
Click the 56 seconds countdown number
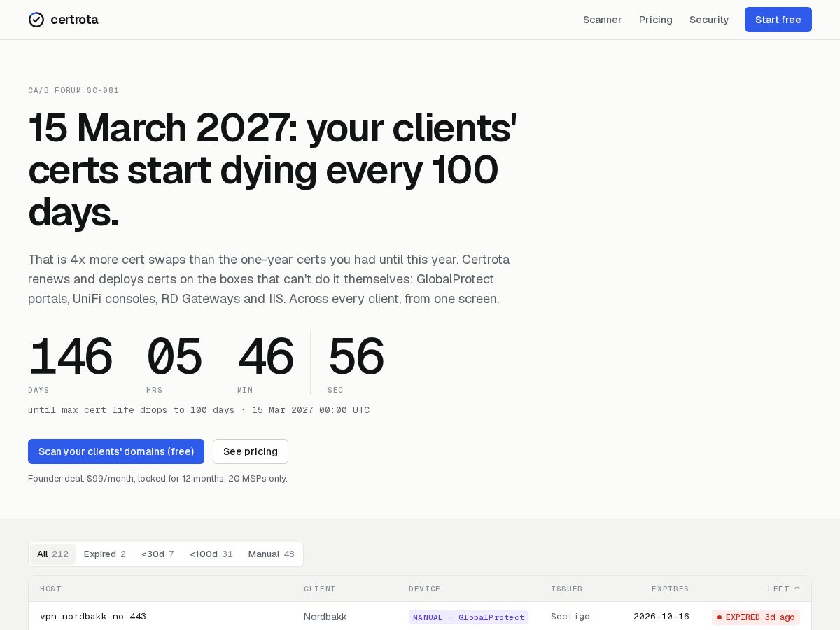click(x=356, y=357)
